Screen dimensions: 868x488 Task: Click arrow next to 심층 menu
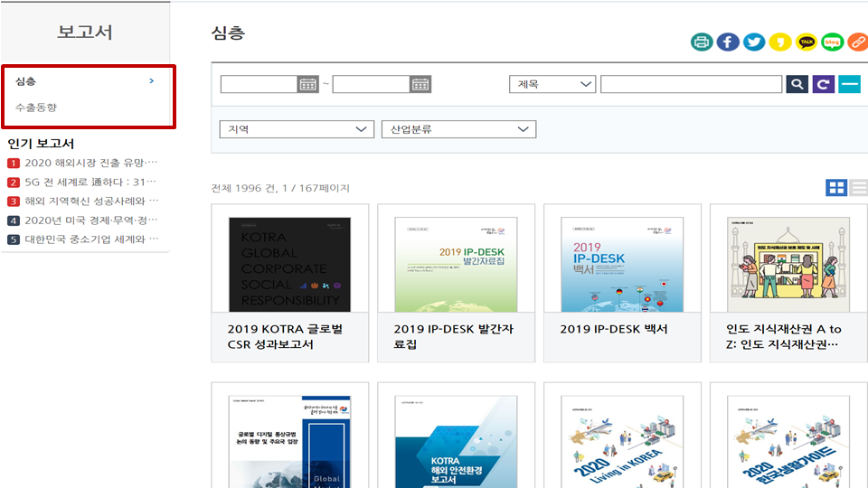click(152, 81)
